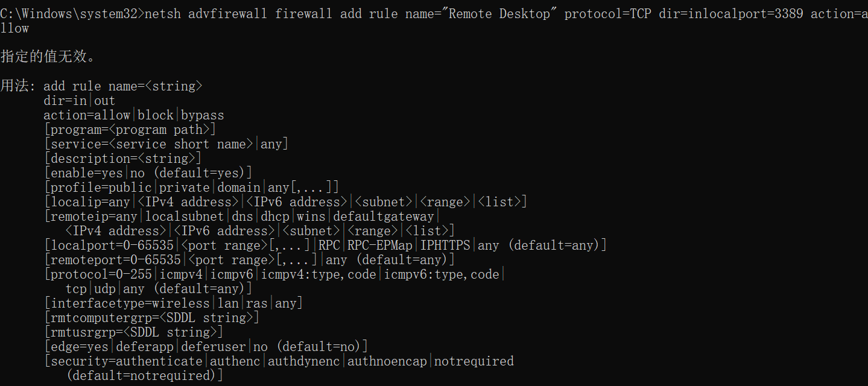Click the action=allow|block|bypass line

tap(133, 115)
